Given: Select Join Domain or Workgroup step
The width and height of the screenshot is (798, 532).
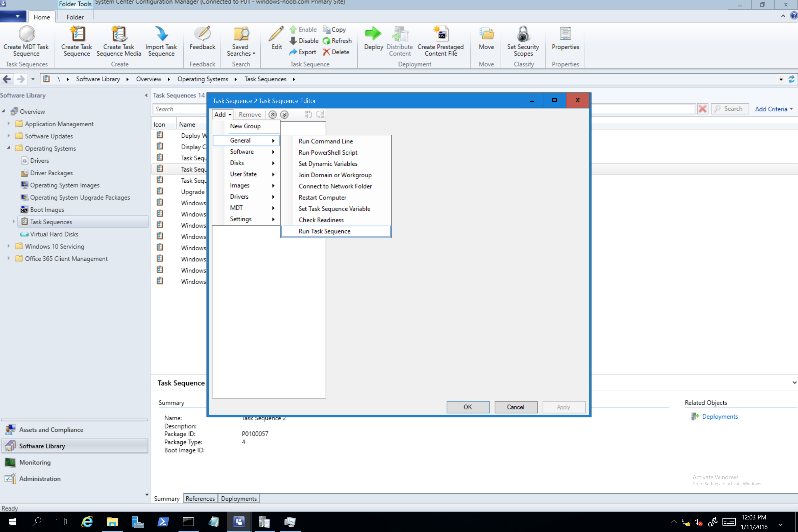Looking at the screenshot, I should pyautogui.click(x=335, y=175).
